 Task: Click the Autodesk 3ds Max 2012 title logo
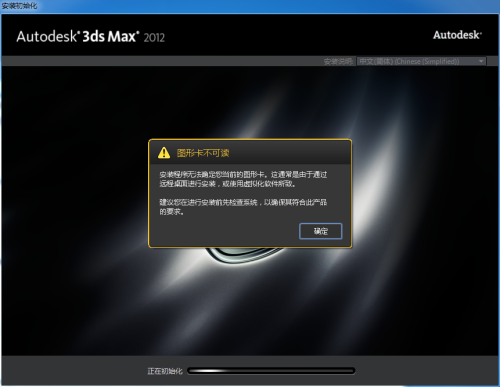pos(91,37)
